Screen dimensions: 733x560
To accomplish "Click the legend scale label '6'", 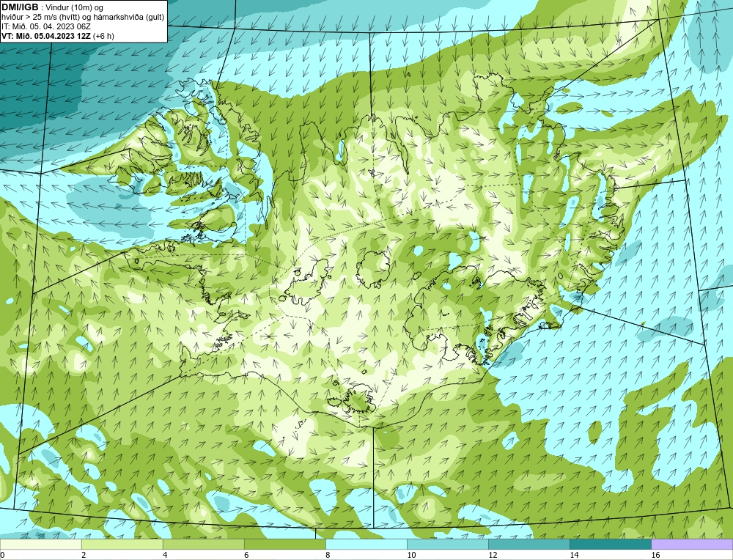I will pyautogui.click(x=246, y=555).
